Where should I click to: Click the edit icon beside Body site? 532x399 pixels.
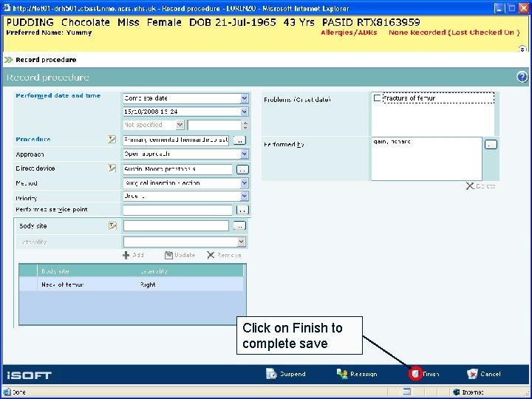(112, 226)
